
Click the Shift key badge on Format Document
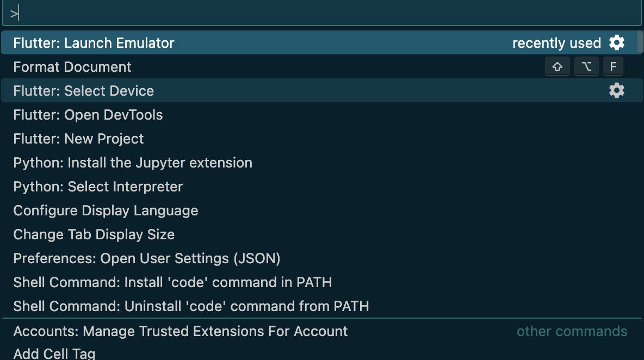(x=557, y=67)
